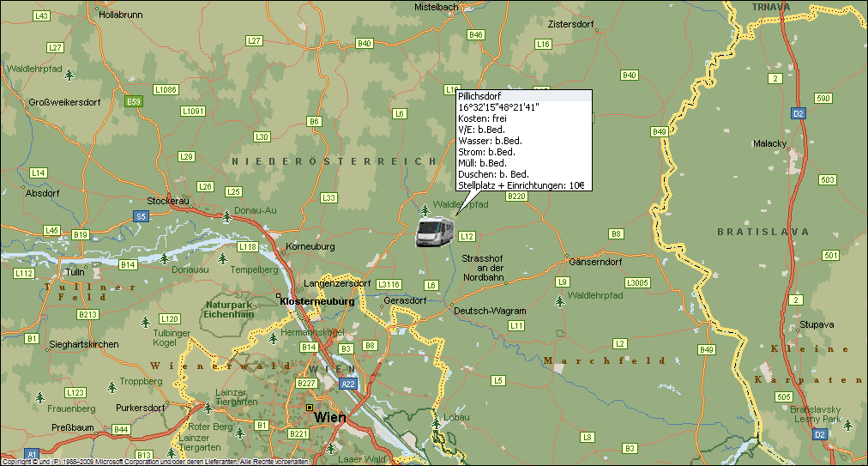Click the Gänserndorf town label
This screenshot has height=466, width=868.
(594, 262)
